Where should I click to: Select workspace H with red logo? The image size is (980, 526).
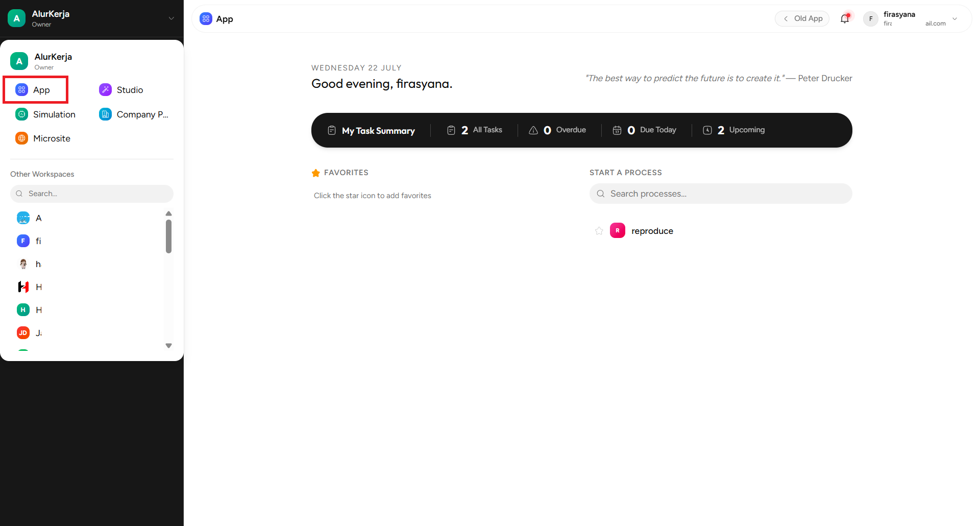coord(30,287)
